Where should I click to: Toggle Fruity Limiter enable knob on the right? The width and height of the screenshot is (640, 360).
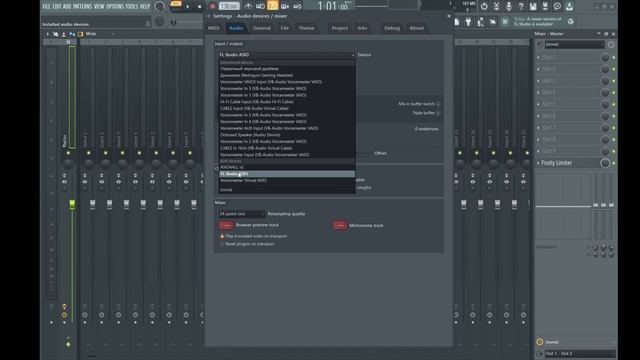605,163
